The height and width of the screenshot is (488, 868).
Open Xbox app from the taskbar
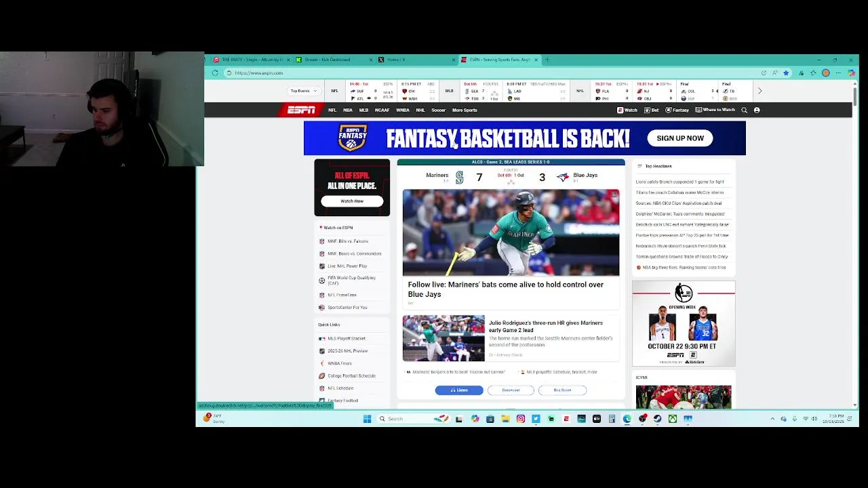click(x=673, y=419)
